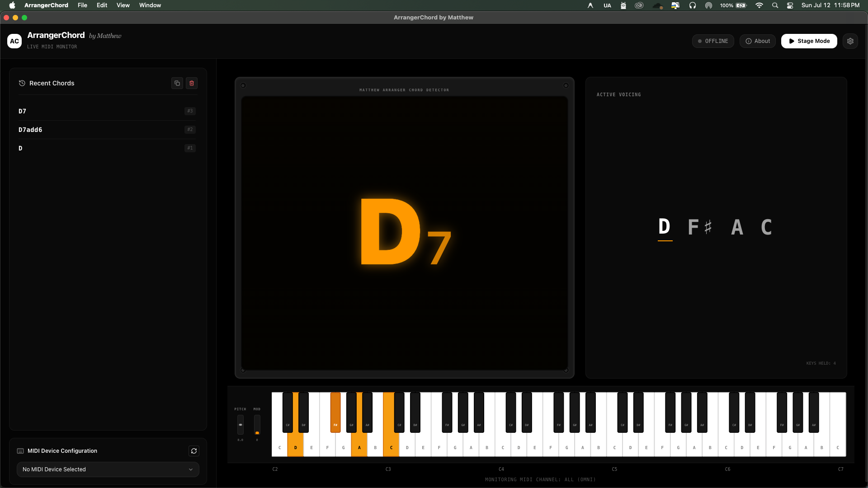868x488 pixels.
Task: Click the UA input source icon
Action: (x=607, y=5)
